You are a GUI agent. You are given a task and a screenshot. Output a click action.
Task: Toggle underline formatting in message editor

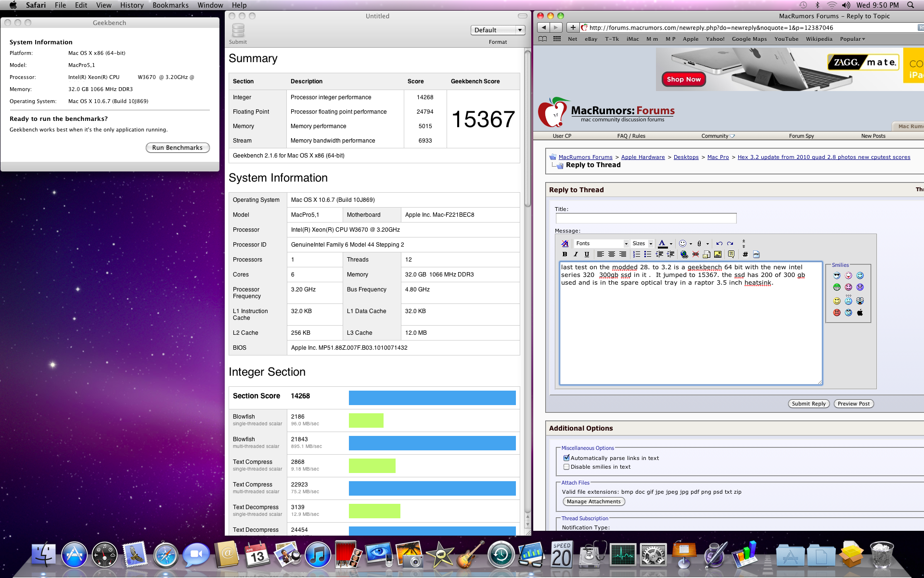[x=587, y=254]
